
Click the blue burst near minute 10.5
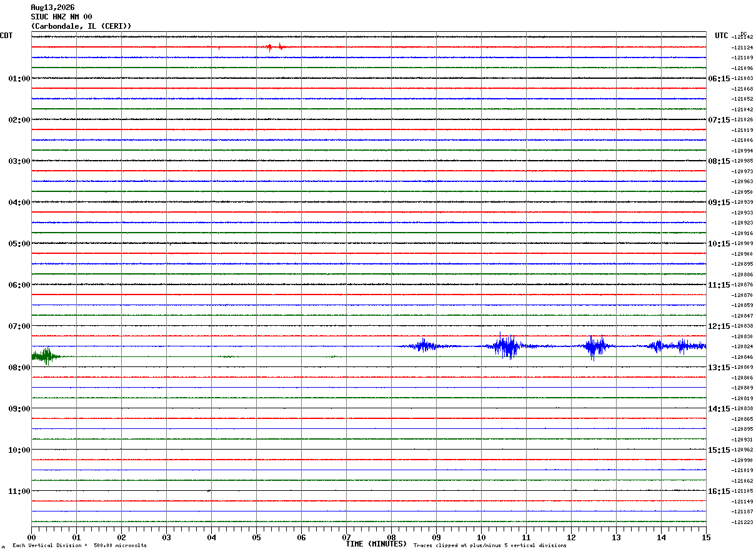[507, 346]
